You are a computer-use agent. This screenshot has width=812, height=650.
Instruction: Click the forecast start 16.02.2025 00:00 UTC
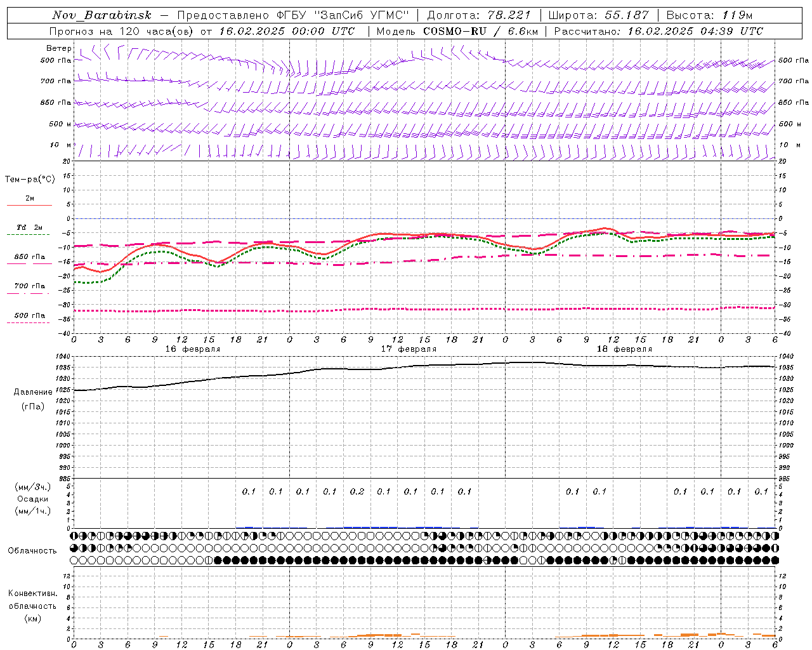287,31
